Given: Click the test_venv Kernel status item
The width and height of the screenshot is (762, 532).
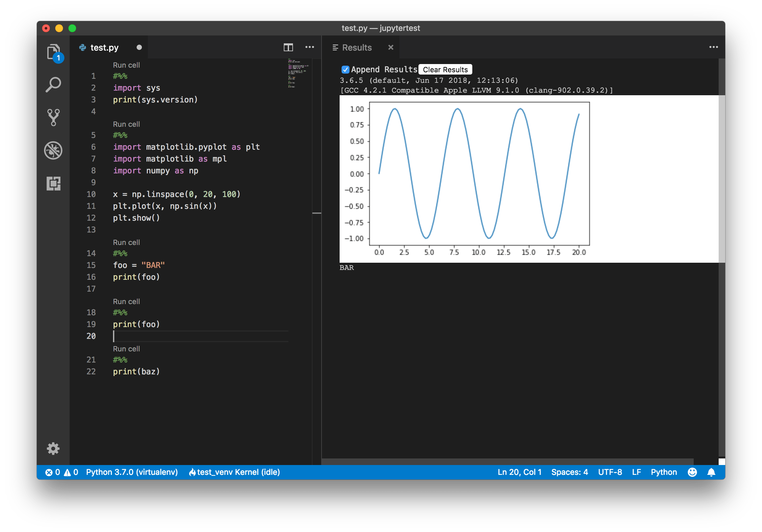Looking at the screenshot, I should coord(235,472).
